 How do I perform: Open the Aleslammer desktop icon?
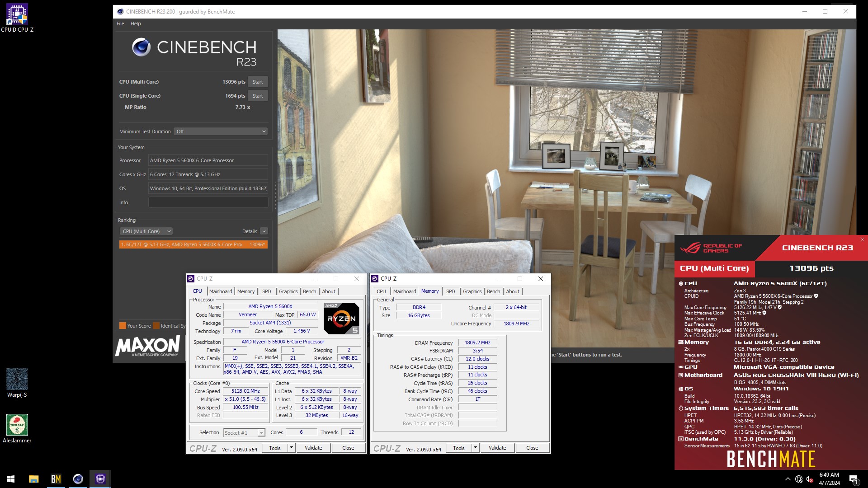pos(17,428)
